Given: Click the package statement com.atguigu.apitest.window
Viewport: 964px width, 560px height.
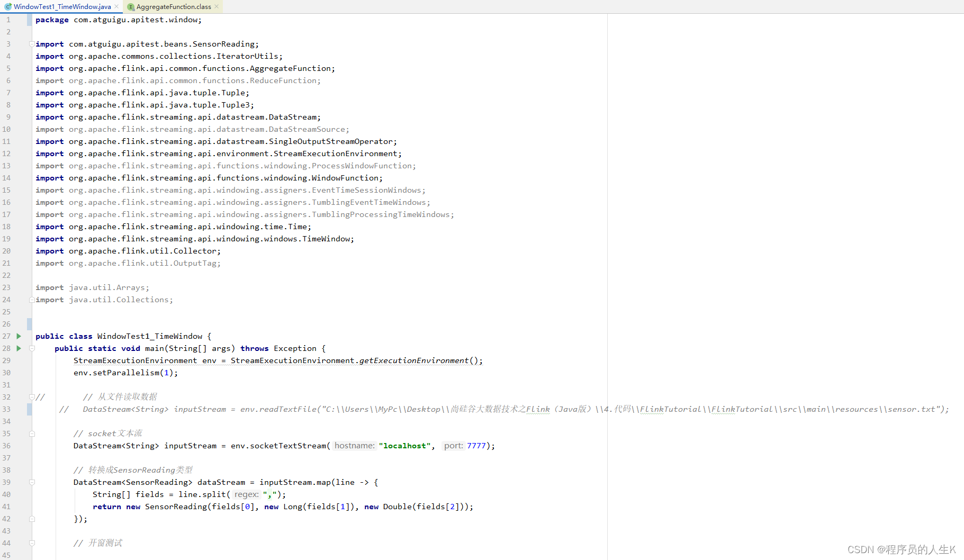Looking at the screenshot, I should tap(119, 20).
